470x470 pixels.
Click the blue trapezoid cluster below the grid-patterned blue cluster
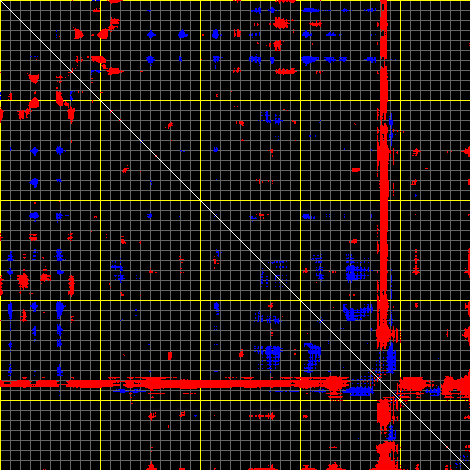(x=357, y=313)
